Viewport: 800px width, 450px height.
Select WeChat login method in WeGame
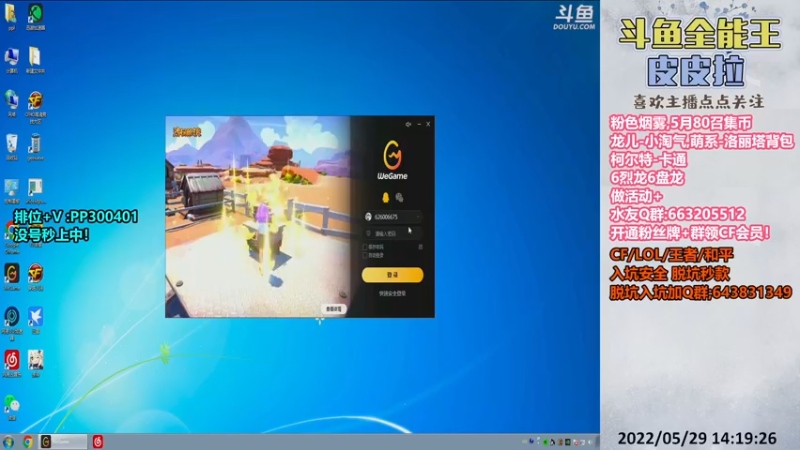(x=399, y=197)
